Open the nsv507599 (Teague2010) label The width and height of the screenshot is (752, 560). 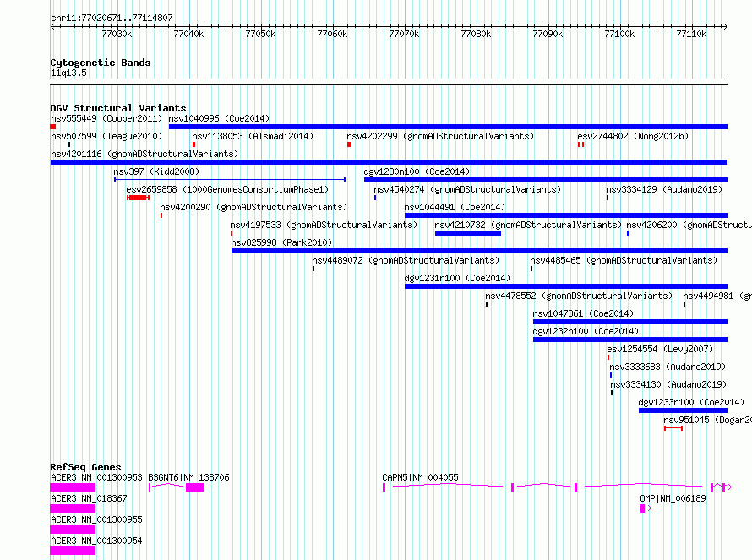coord(106,136)
